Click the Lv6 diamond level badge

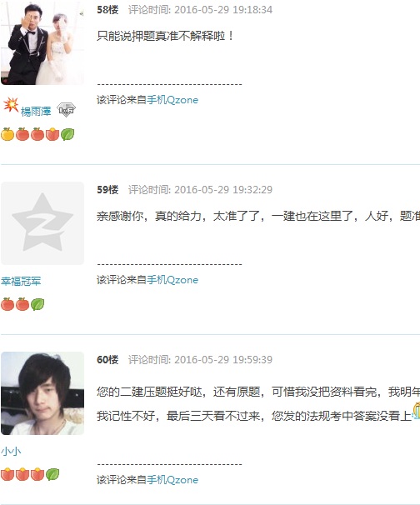[x=66, y=110]
